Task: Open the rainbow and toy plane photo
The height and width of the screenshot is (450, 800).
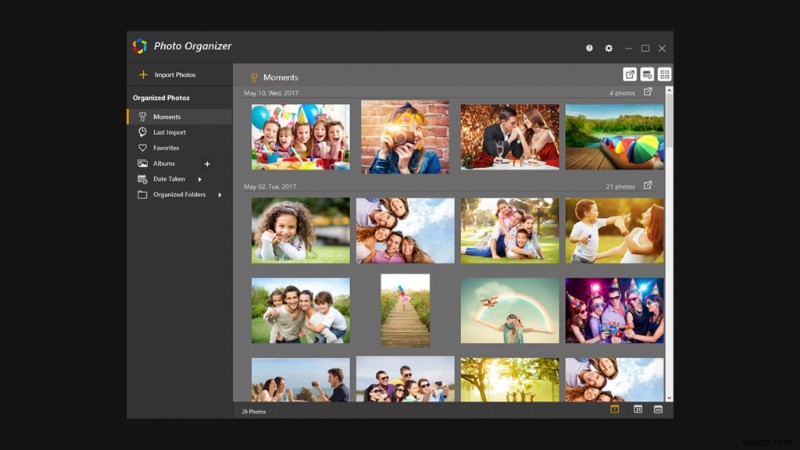Action: point(510,310)
